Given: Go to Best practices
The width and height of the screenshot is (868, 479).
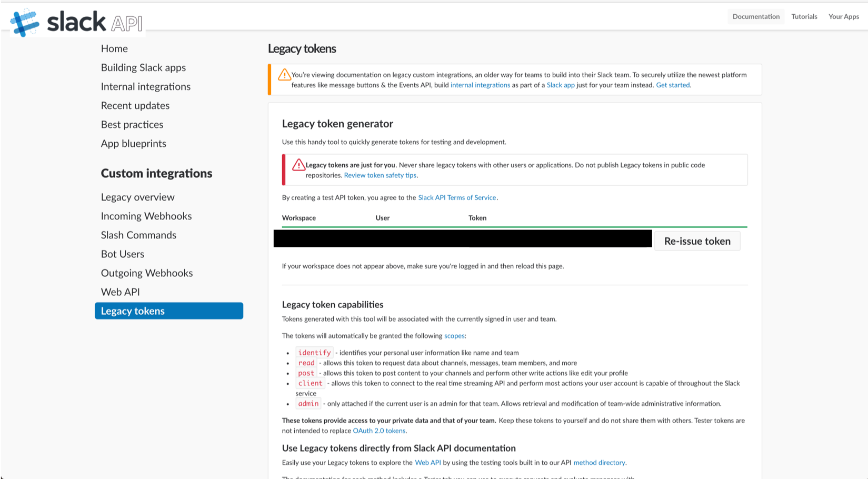Looking at the screenshot, I should 132,124.
